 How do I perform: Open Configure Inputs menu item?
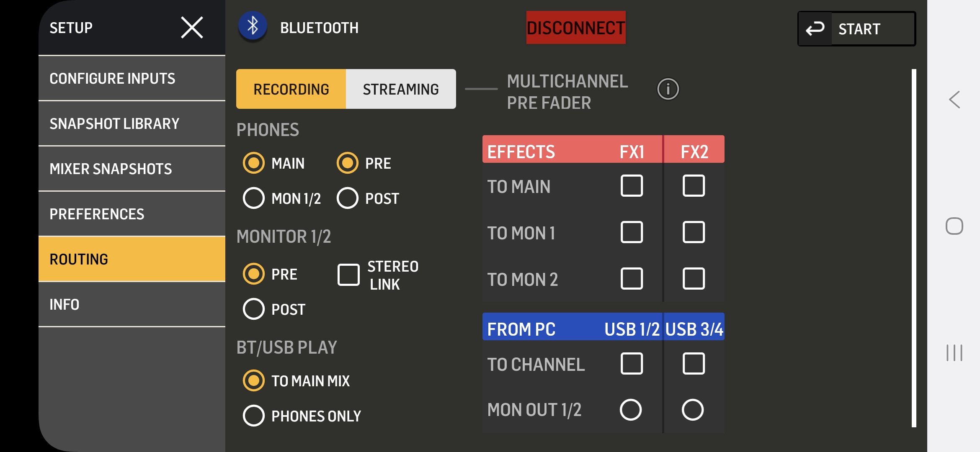(132, 78)
